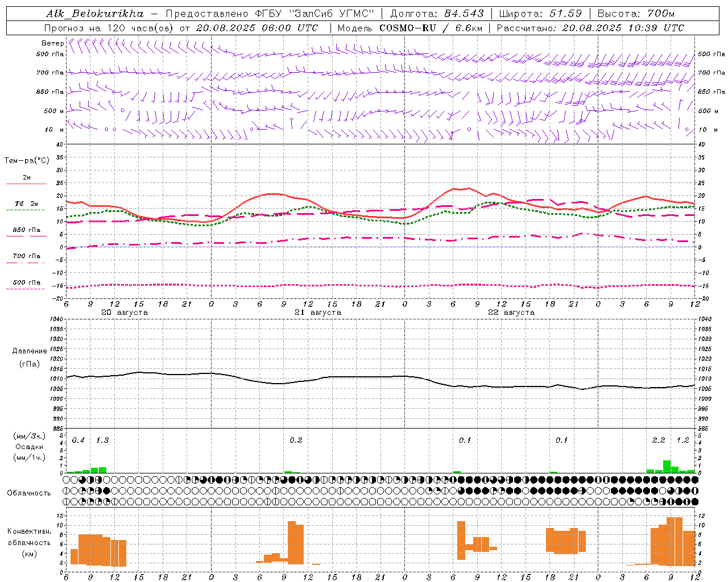The image size is (728, 582).
Task: Select the model label COSMO-RU / 6.6км
Action: click(429, 28)
